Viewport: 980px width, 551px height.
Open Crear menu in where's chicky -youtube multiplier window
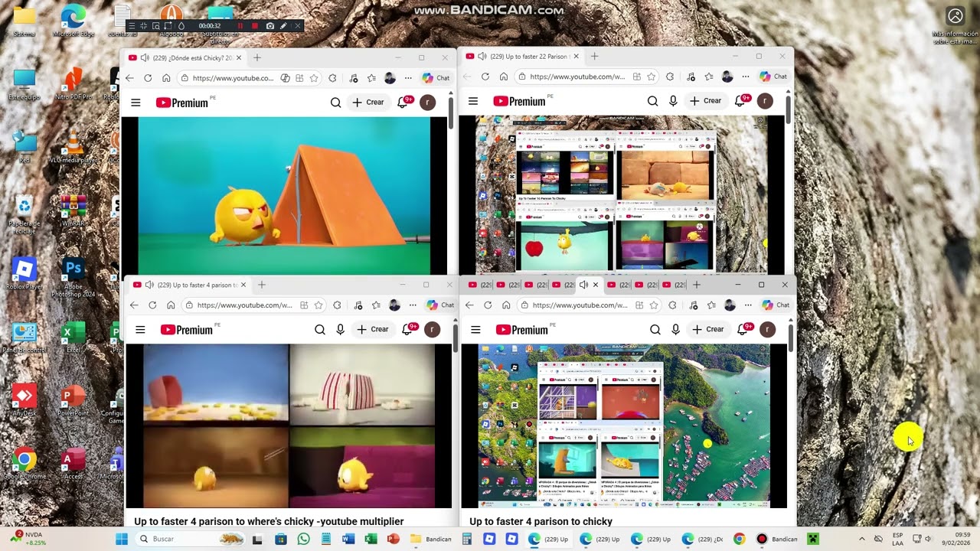(x=373, y=330)
